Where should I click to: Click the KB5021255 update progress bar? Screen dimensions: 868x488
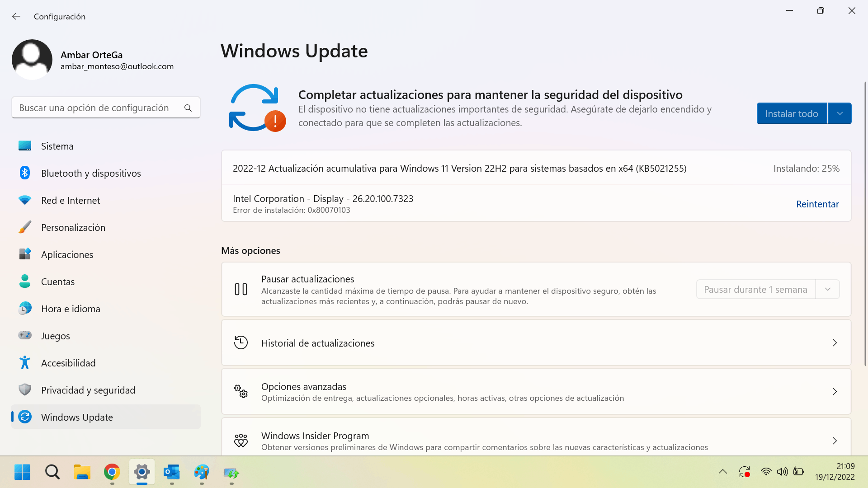pyautogui.click(x=535, y=168)
